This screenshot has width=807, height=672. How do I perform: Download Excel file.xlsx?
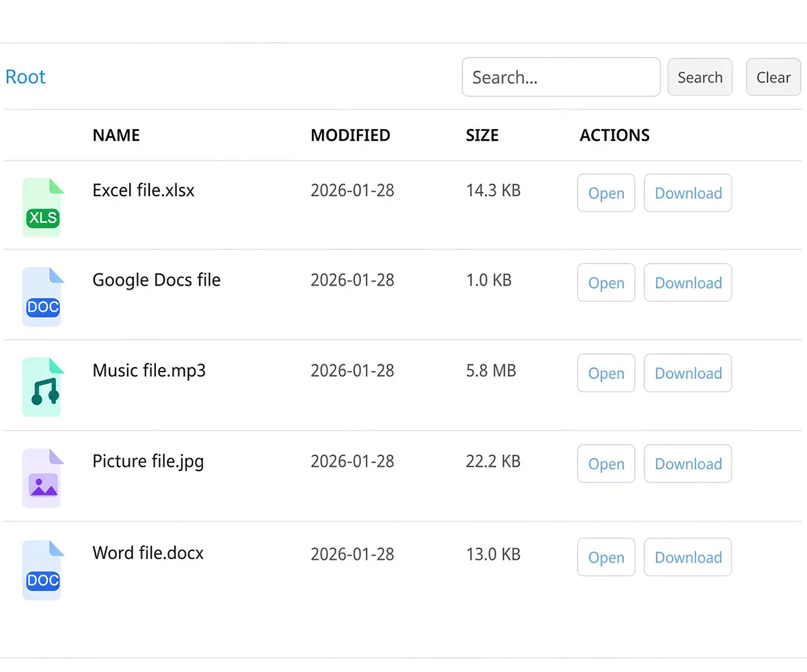[688, 193]
